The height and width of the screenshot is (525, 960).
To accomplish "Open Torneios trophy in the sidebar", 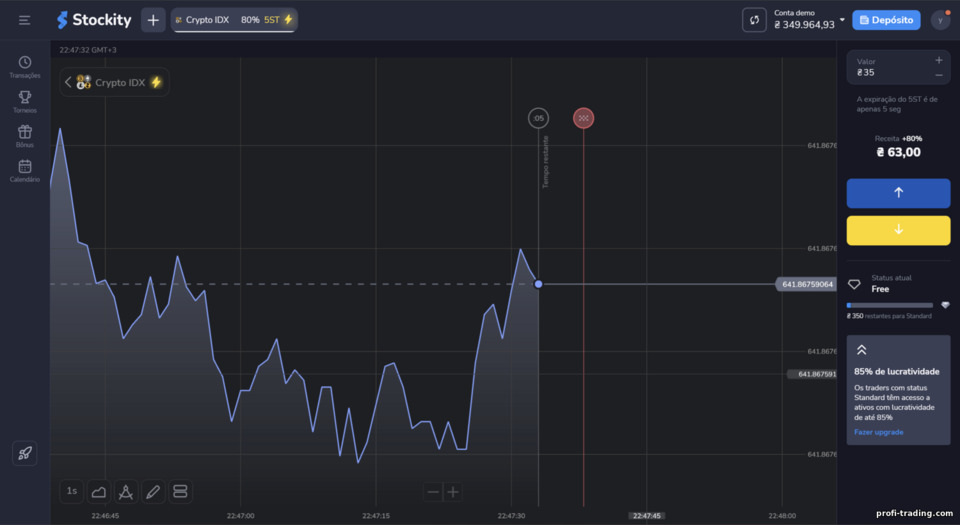I will (24, 102).
